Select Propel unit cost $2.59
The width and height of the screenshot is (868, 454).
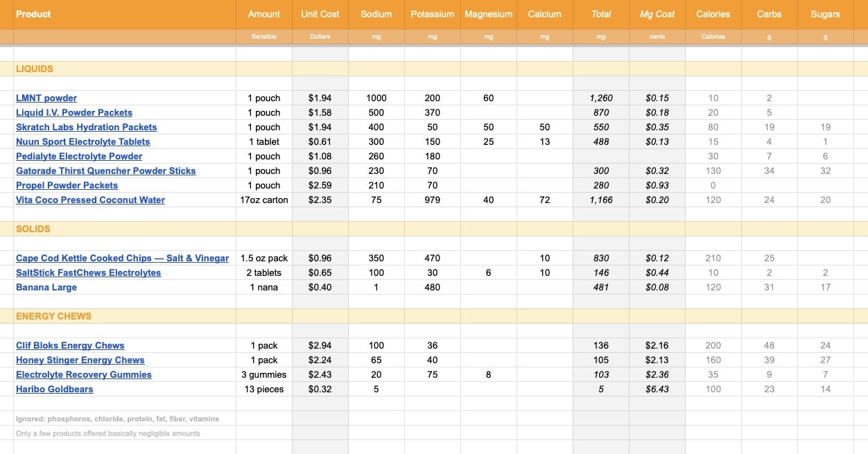(320, 185)
